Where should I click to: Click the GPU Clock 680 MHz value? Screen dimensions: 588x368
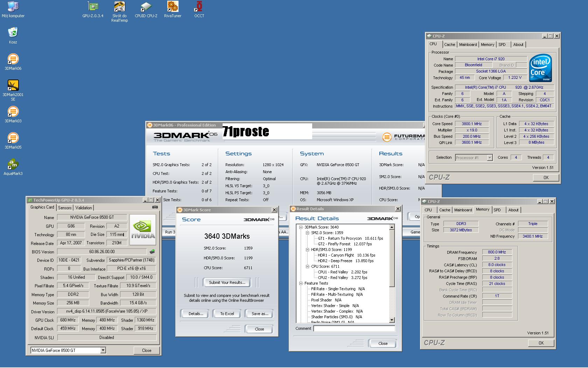point(68,320)
